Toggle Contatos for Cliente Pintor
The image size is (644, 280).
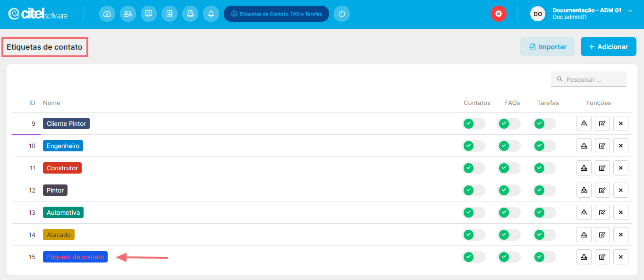coord(474,123)
